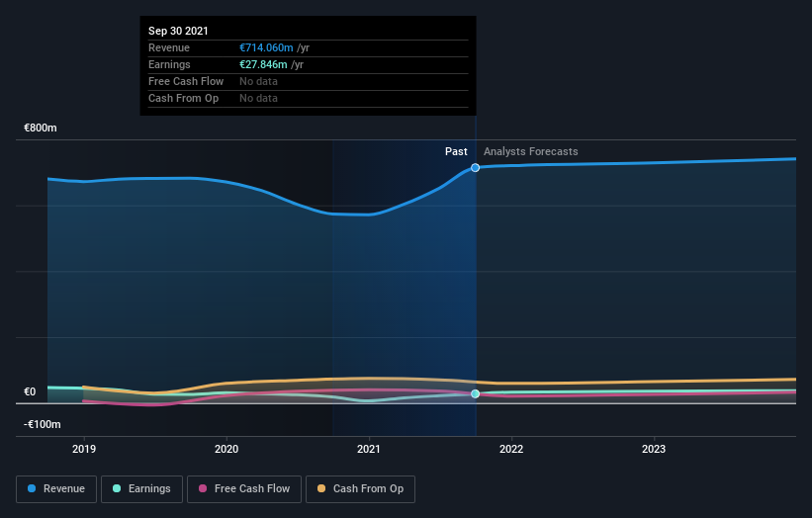
Task: Click the Analysts Forecasts label
Action: 531,151
